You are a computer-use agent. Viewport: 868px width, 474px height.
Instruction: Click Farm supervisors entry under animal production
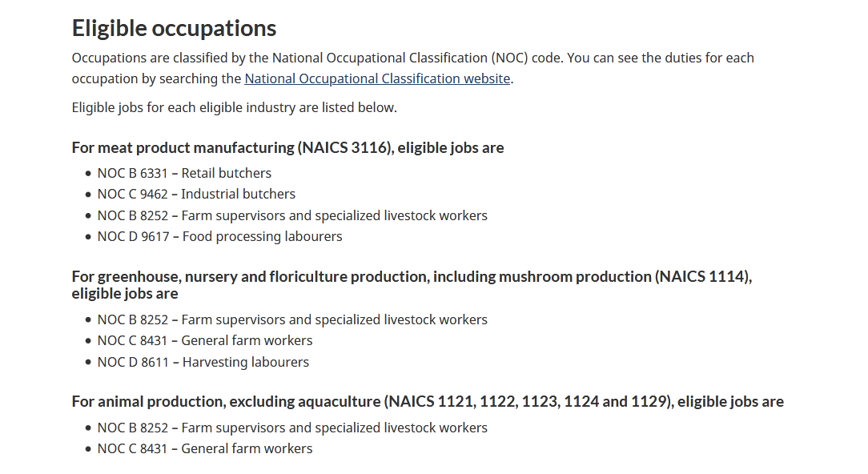pyautogui.click(x=292, y=428)
